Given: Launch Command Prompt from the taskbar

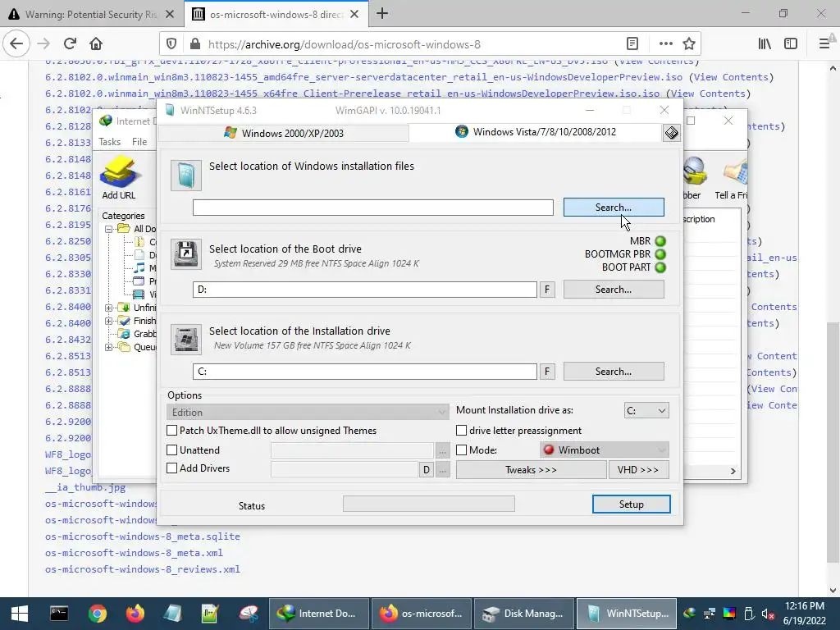Looking at the screenshot, I should [x=59, y=614].
